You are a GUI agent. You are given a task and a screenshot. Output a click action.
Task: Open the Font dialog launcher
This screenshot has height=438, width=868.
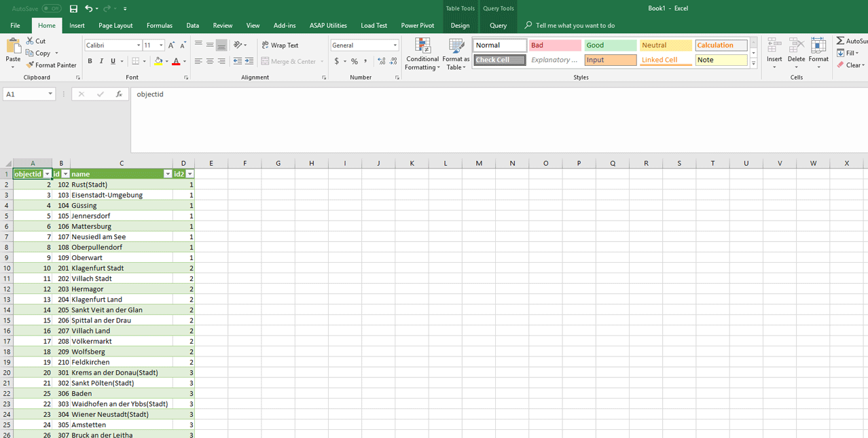pos(187,77)
